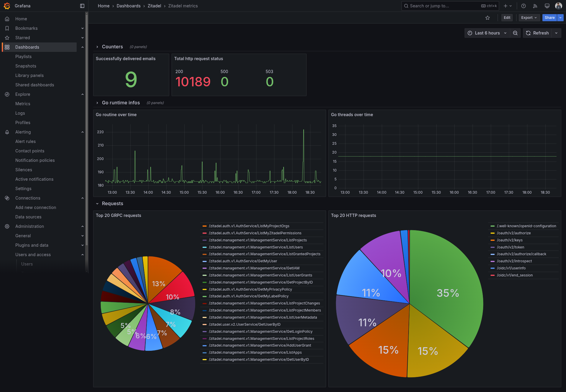Screen dimensions: 566x392
Task: Click the Total http request status title
Action: [199, 59]
